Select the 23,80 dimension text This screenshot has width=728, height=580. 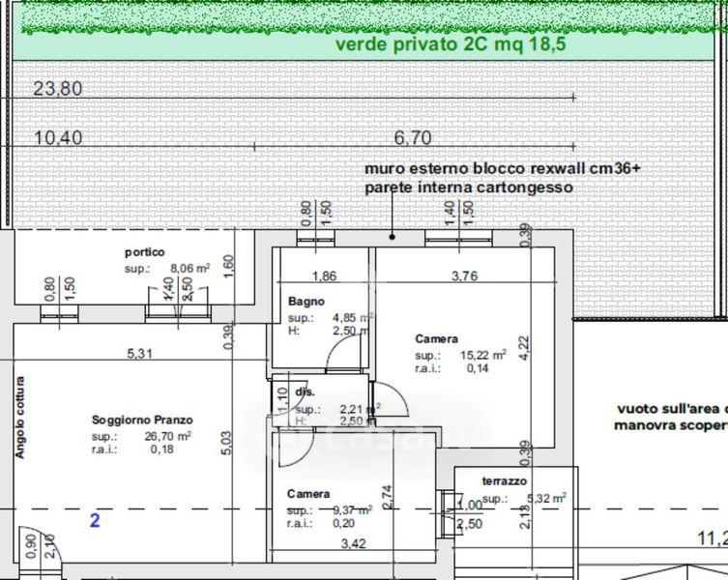click(x=58, y=88)
